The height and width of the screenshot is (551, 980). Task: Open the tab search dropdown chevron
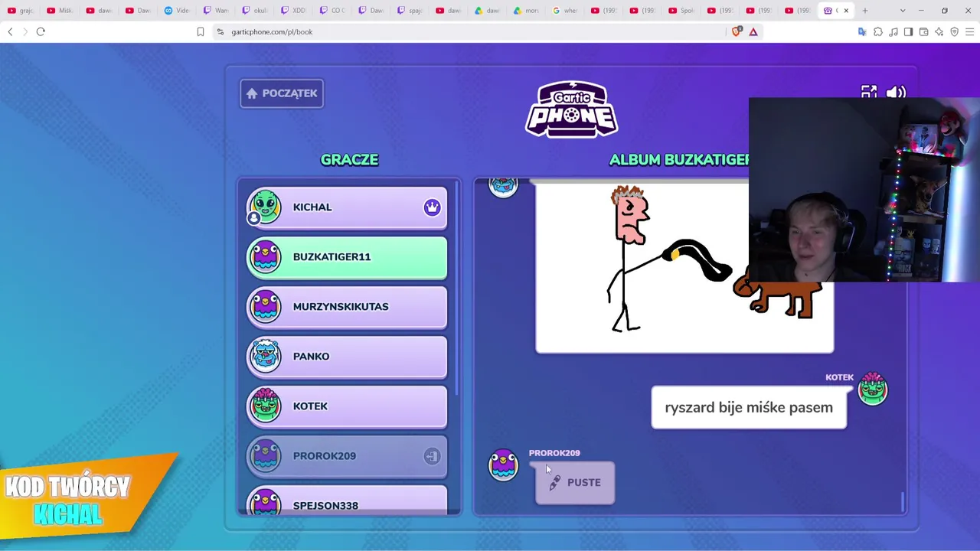pyautogui.click(x=903, y=11)
